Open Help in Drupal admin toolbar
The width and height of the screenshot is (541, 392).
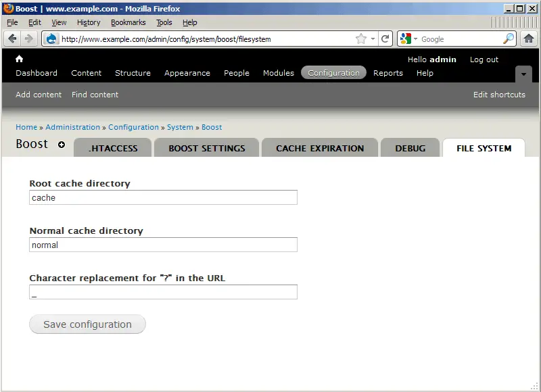click(425, 73)
